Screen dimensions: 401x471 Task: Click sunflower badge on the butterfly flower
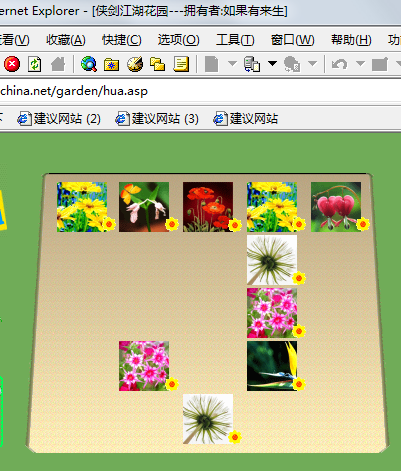(172, 224)
